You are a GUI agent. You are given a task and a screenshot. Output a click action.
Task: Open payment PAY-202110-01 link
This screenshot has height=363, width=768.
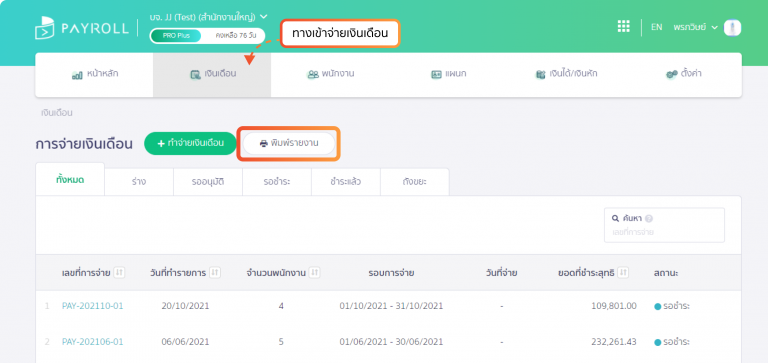point(93,306)
